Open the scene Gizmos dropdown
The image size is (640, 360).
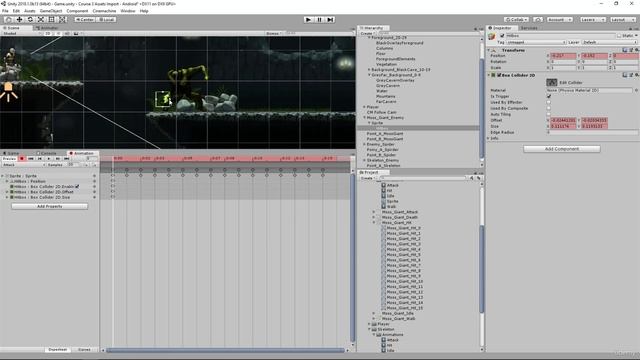274,33
